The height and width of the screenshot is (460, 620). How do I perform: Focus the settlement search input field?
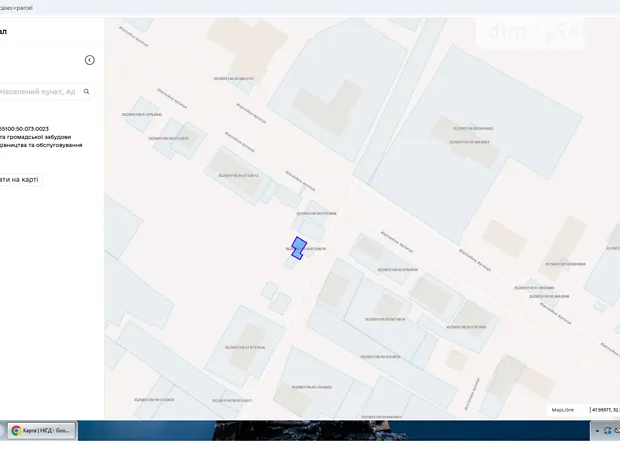(38, 91)
